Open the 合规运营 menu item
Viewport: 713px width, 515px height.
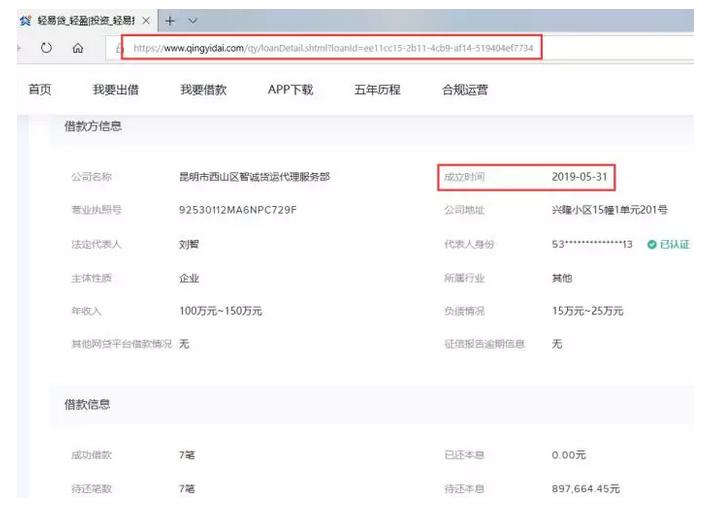click(x=465, y=90)
